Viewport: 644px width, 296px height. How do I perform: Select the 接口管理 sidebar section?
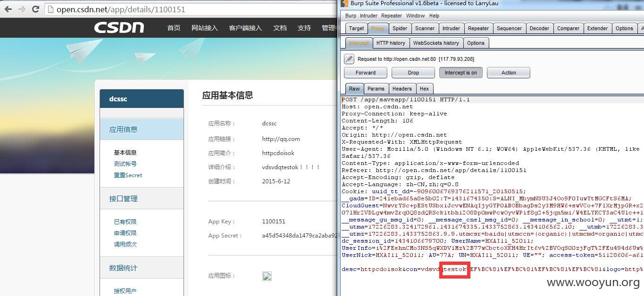[x=142, y=198]
